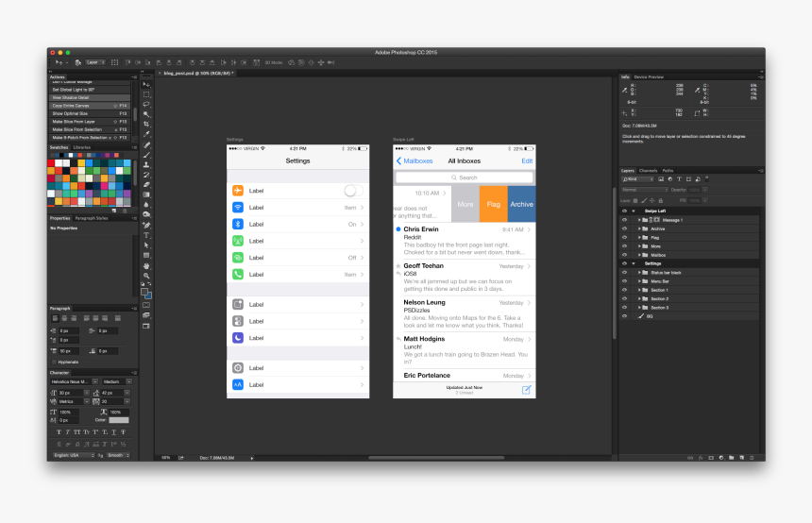The width and height of the screenshot is (812, 523).
Task: Select the Clone Stamp tool
Action: (x=146, y=164)
